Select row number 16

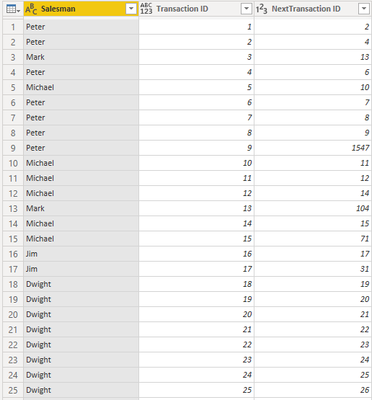(x=13, y=254)
